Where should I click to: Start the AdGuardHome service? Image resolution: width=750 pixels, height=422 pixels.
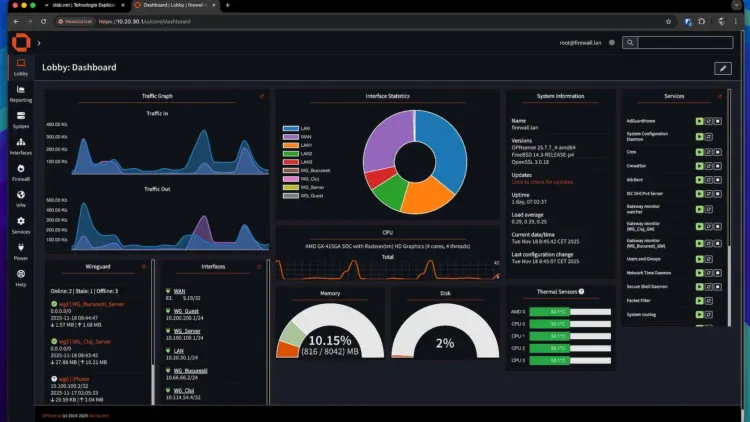699,121
